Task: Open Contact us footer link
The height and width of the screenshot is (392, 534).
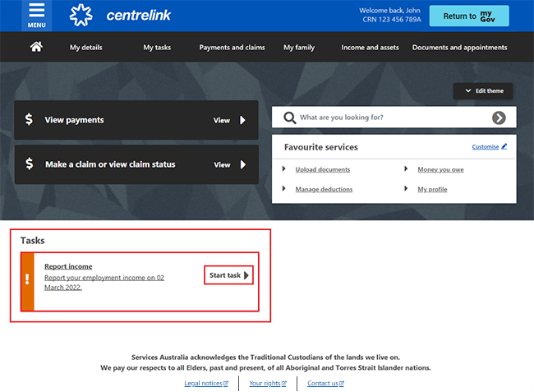Action: coord(325,383)
